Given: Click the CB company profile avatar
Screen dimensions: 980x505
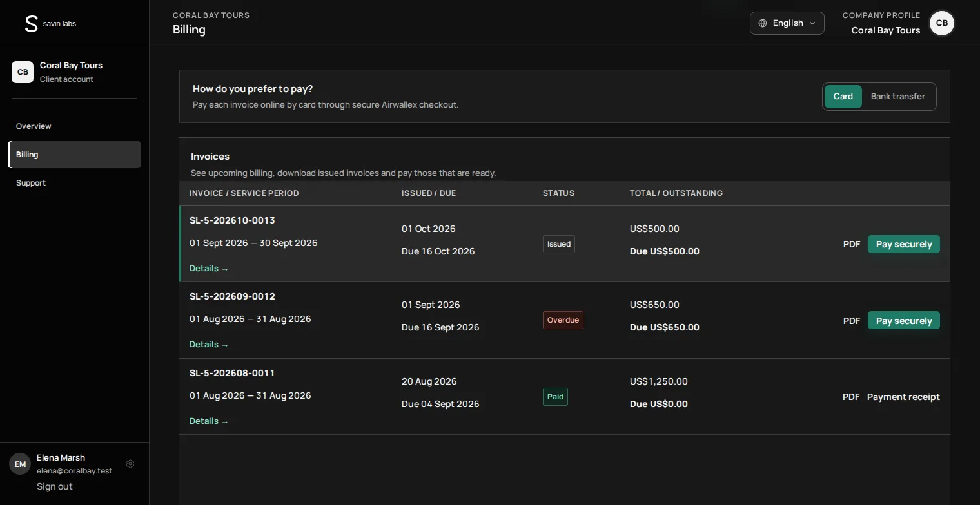Looking at the screenshot, I should (x=942, y=23).
